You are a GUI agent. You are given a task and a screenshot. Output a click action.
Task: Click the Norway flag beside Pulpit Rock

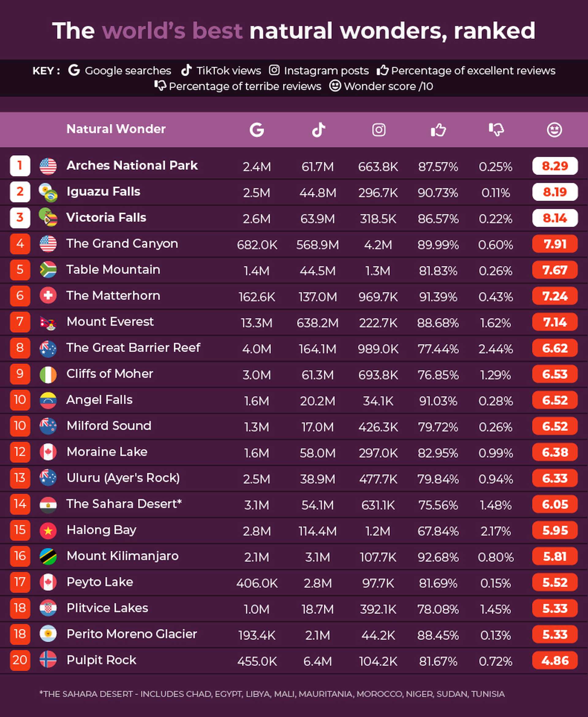[x=48, y=660]
